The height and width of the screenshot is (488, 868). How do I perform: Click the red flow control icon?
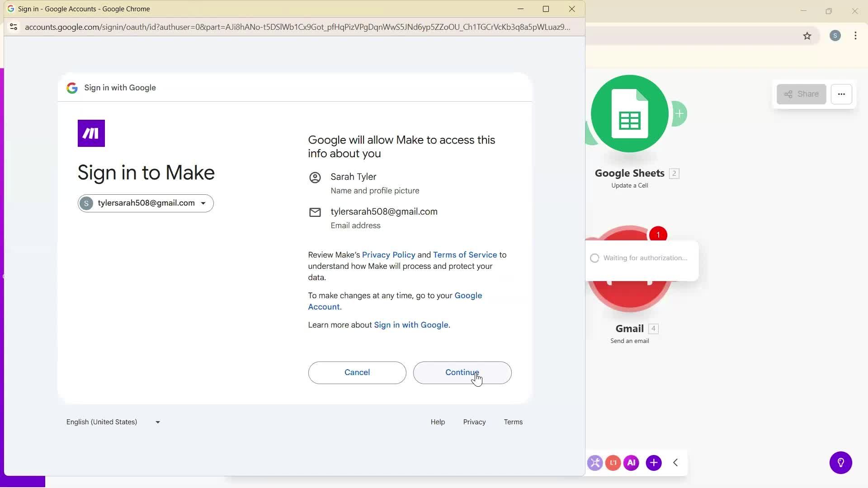coord(613,463)
